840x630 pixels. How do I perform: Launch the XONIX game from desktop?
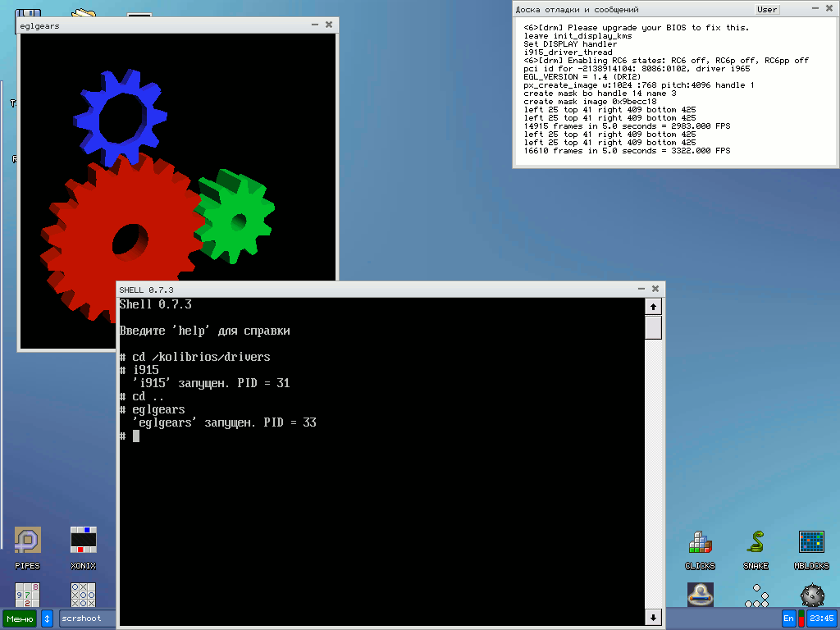click(83, 541)
